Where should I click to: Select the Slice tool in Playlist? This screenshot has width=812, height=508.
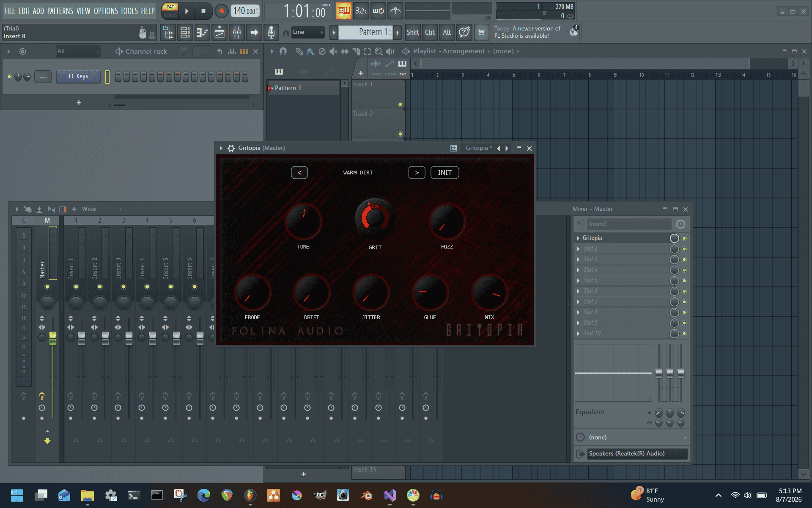coord(356,51)
